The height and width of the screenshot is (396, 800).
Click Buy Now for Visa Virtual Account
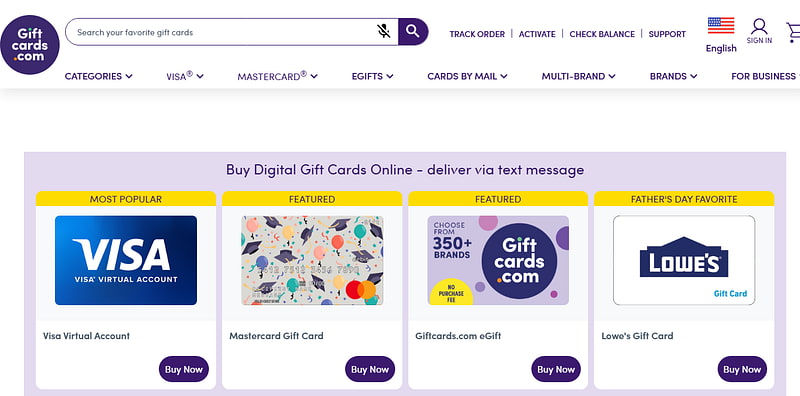(184, 369)
